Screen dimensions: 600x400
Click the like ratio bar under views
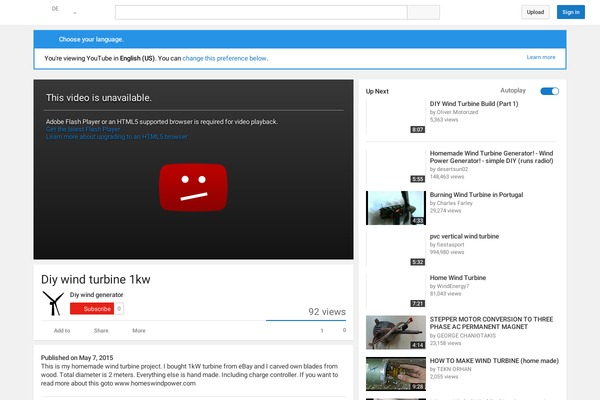pos(306,320)
